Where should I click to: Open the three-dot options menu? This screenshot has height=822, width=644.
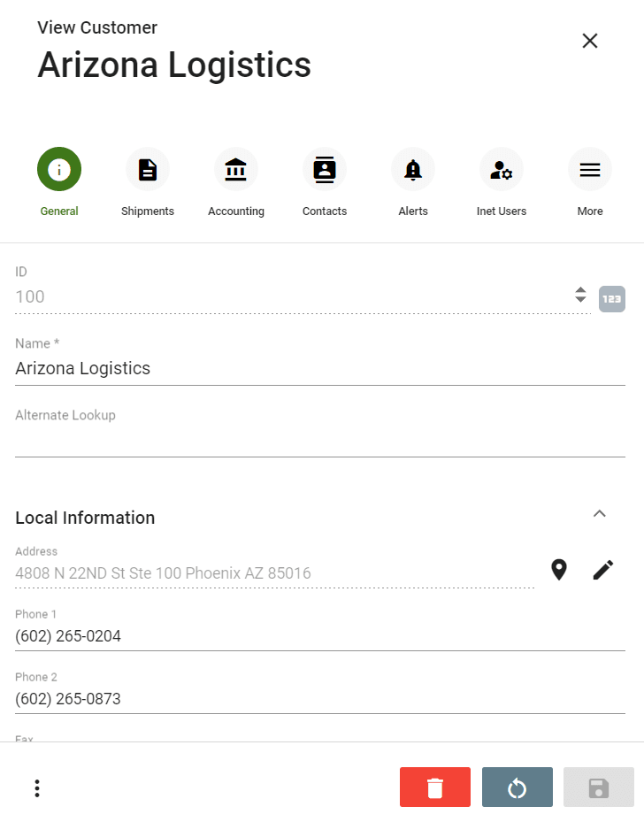point(37,787)
